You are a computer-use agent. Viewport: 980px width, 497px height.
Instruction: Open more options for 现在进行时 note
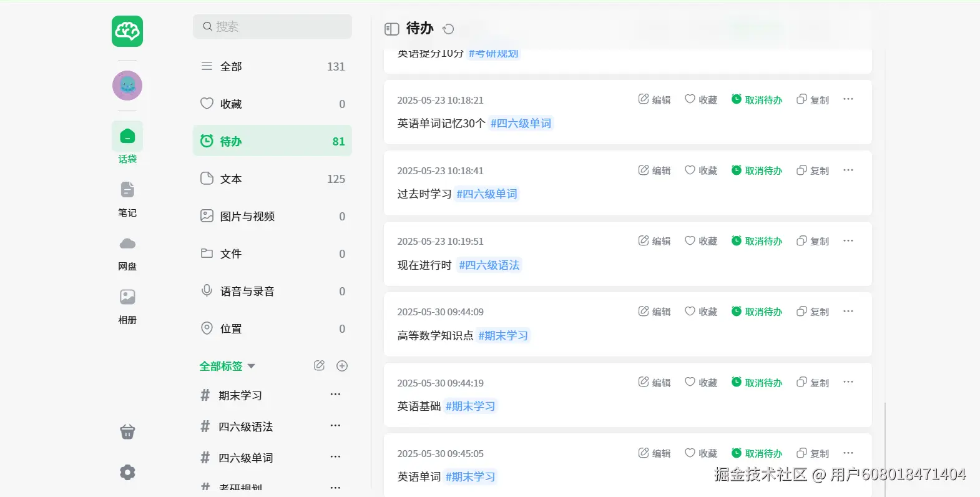(x=848, y=241)
